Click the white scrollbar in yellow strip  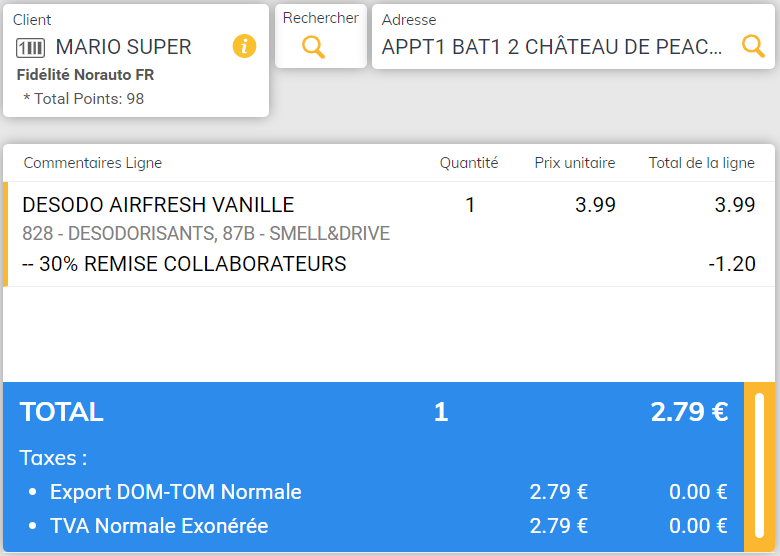[759, 466]
